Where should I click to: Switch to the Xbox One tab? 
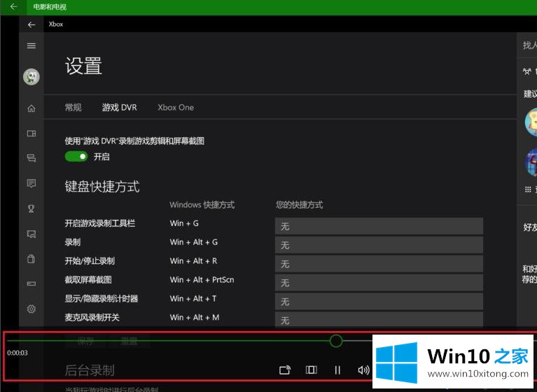(176, 108)
